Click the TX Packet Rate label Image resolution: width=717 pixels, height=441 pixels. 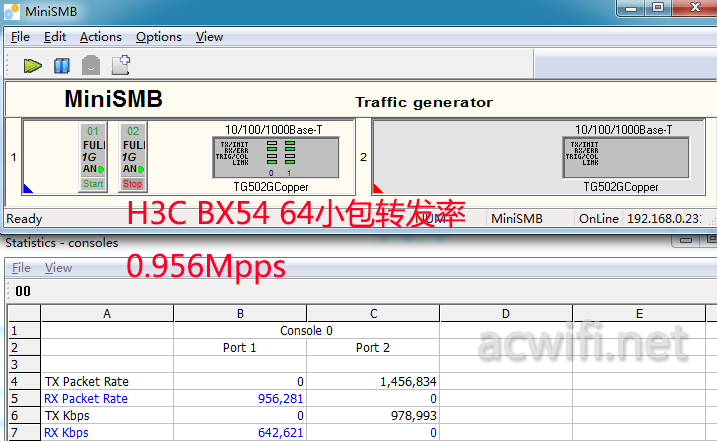(87, 382)
